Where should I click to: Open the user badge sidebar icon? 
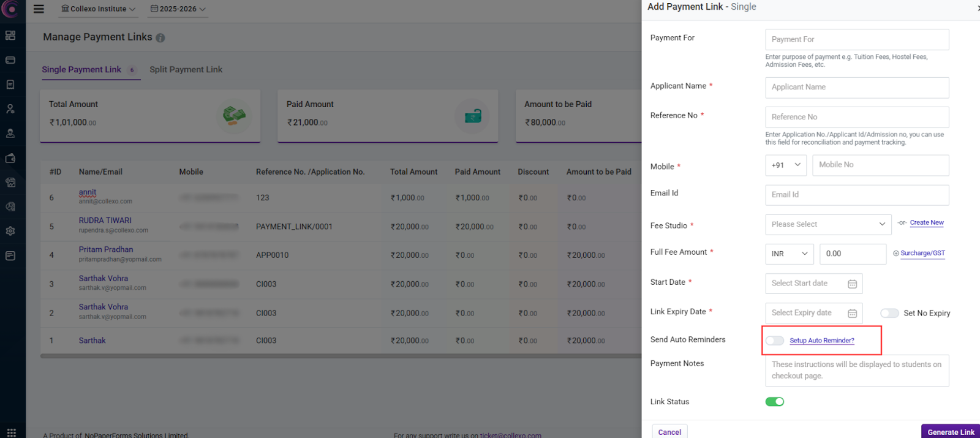point(10,133)
